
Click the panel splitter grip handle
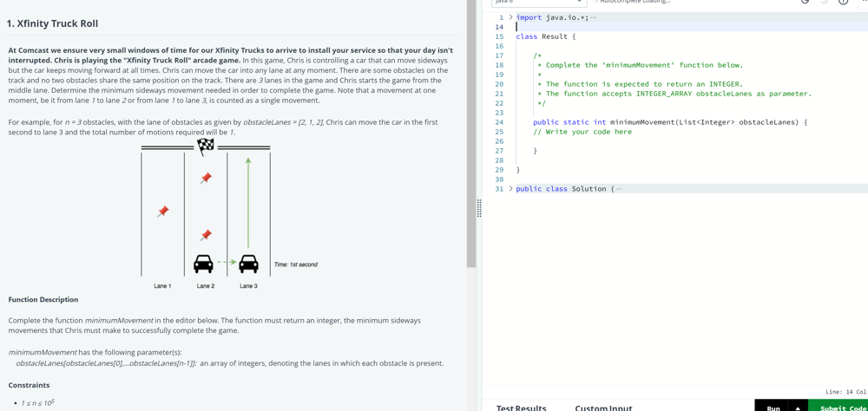[479, 209]
